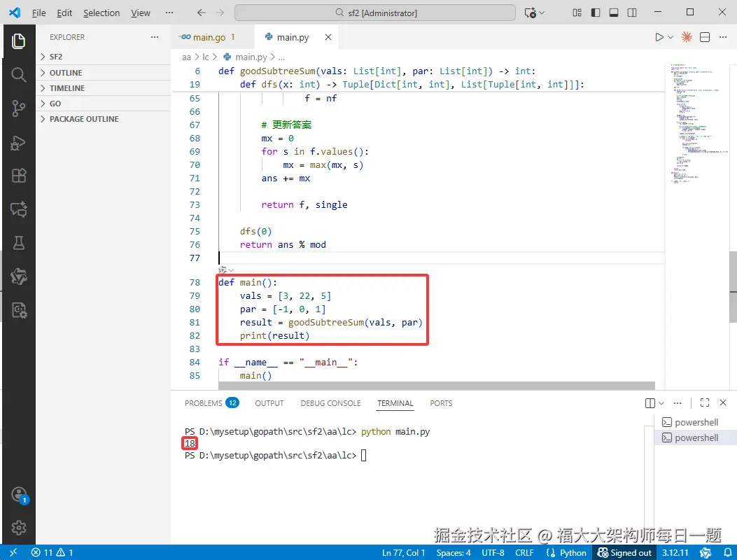The image size is (737, 560).
Task: Open the Explorer view in activity bar
Action: (x=18, y=41)
